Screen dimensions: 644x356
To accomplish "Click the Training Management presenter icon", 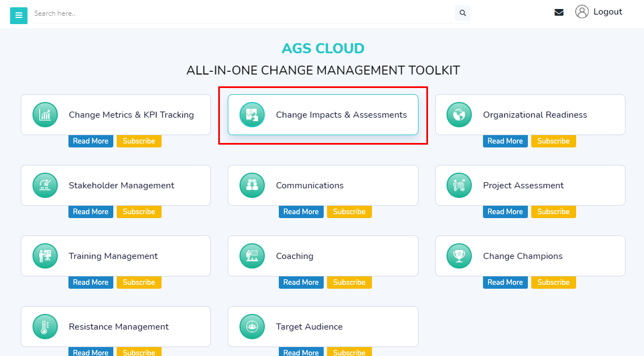I will pyautogui.click(x=45, y=256).
